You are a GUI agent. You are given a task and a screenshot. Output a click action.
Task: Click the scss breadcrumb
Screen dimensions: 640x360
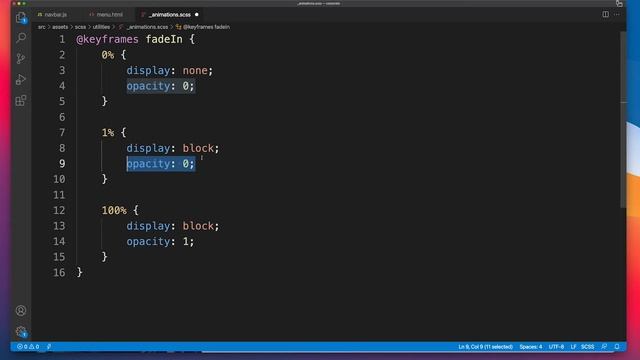pos(80,27)
